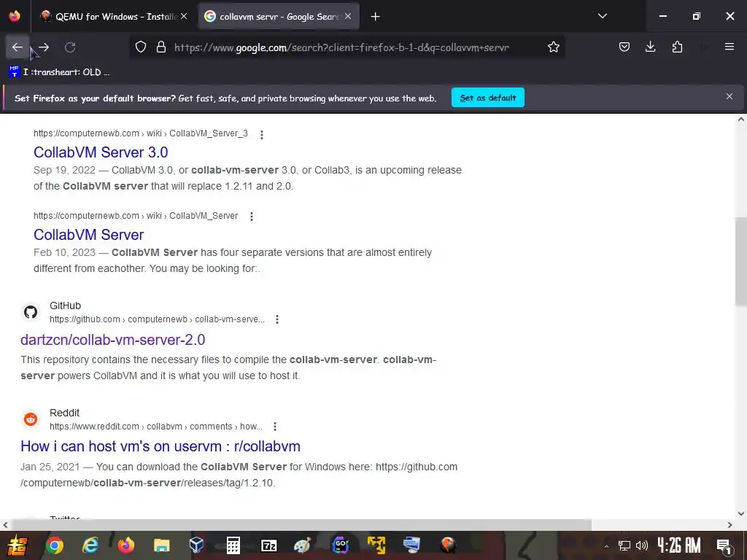Viewport: 747px width, 560px height.
Task: Open the transheart OLD bookmark
Action: (60, 72)
